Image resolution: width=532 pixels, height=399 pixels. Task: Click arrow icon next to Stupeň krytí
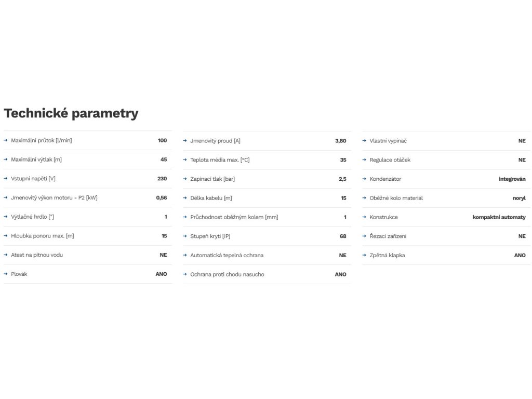tap(185, 236)
